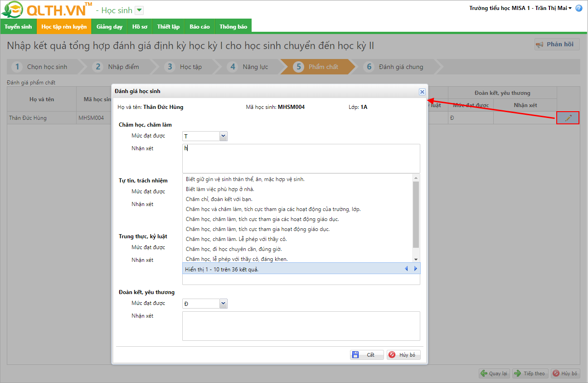Open the Thông báo menu
Viewport: 588px width, 383px height.
[x=233, y=26]
